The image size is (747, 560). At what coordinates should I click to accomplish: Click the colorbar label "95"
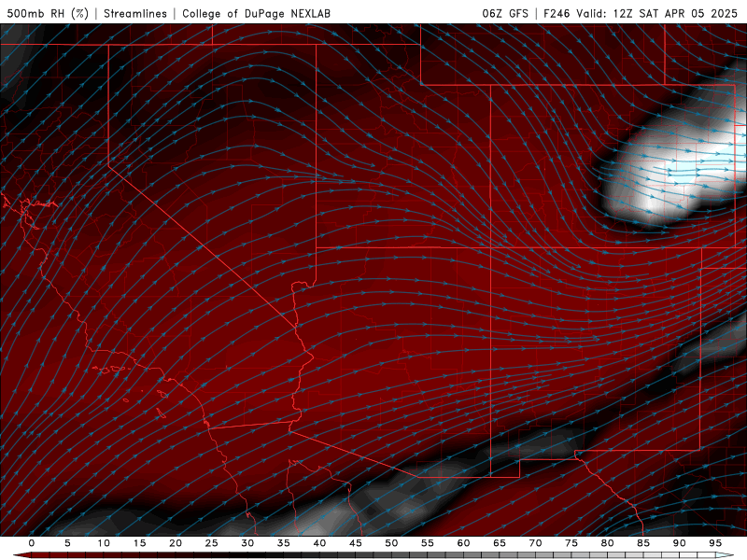715,543
